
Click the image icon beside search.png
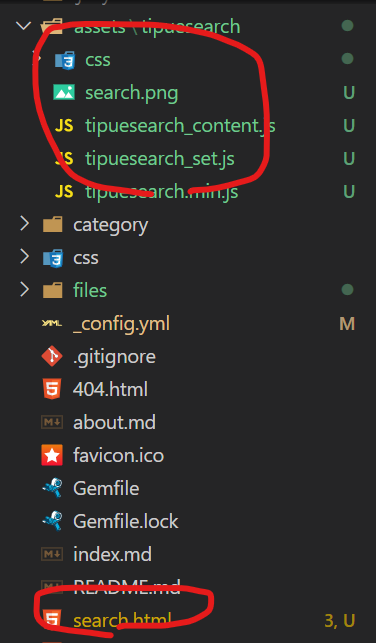point(64,93)
